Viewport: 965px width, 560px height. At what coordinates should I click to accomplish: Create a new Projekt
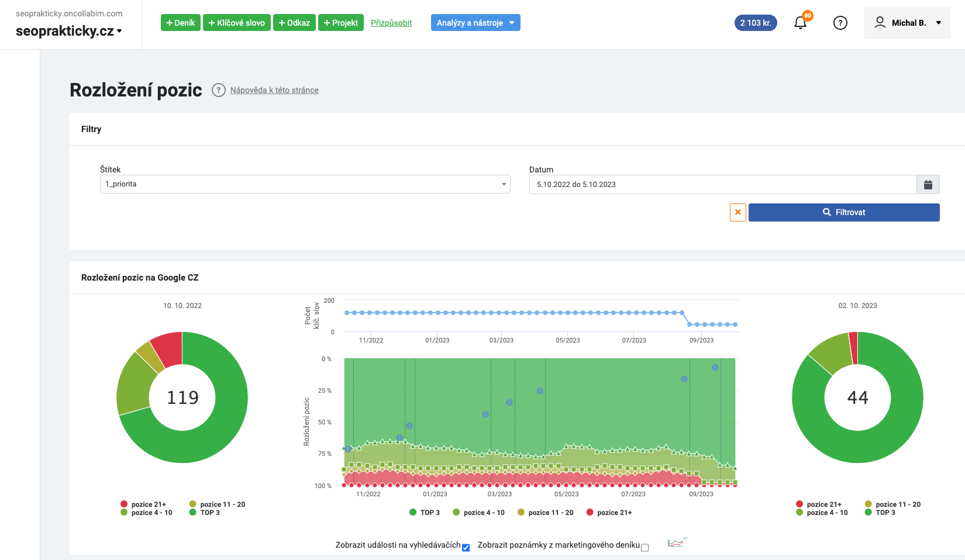[341, 23]
